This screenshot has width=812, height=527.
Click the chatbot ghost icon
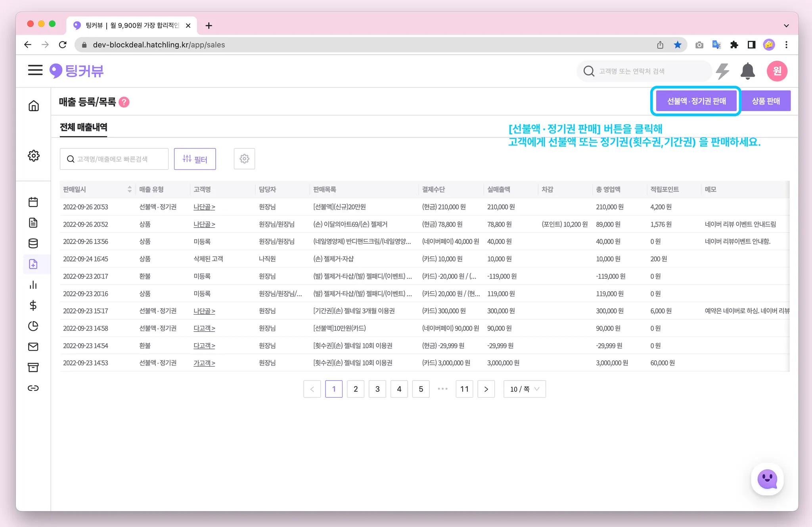click(x=767, y=479)
